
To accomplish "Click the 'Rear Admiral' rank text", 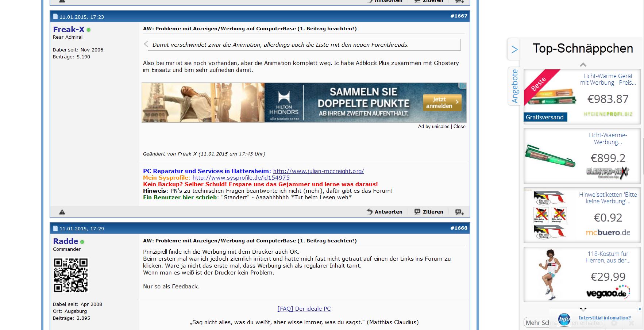I will [x=68, y=37].
